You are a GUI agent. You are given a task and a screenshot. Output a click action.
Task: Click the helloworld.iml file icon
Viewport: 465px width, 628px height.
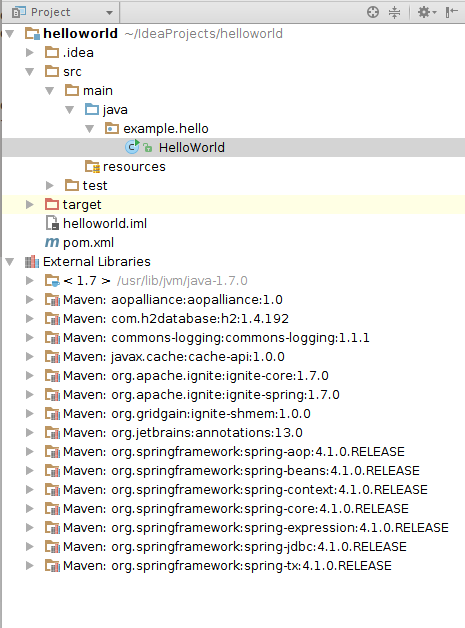pos(52,223)
